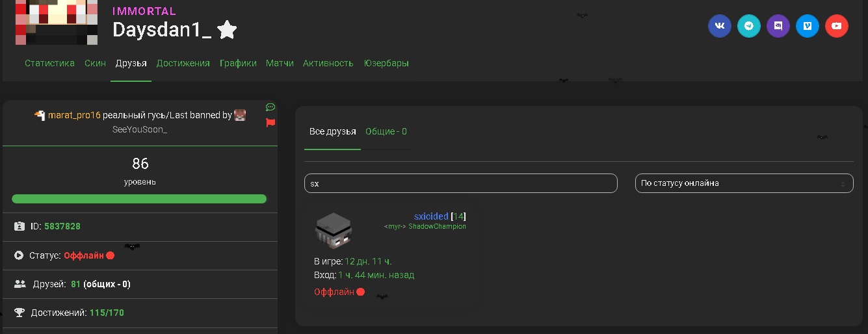Open the Матчи tab

click(280, 64)
